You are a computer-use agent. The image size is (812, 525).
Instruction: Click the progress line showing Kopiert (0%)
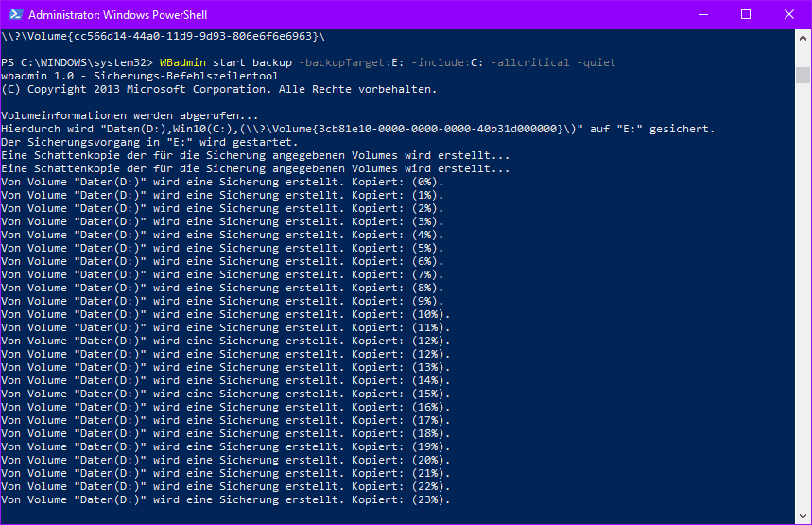222,182
